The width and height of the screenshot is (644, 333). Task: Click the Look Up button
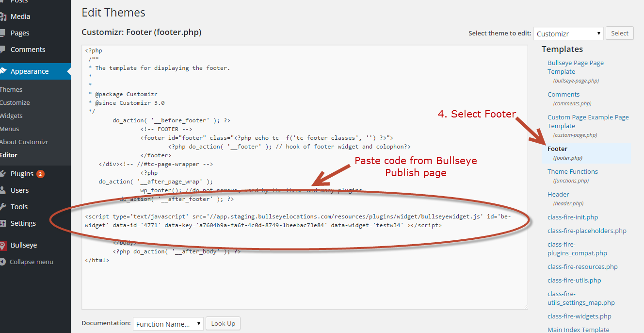pyautogui.click(x=223, y=323)
